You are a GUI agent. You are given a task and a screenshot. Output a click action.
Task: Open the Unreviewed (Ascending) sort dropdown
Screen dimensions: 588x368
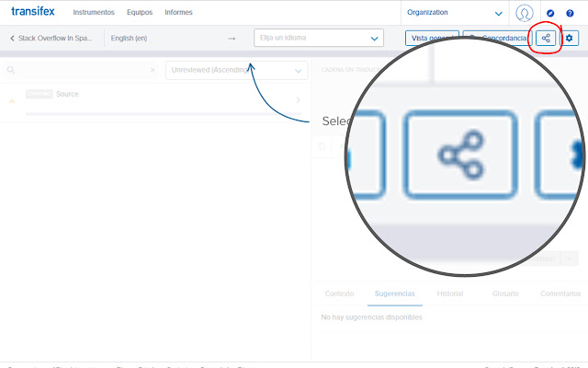237,70
